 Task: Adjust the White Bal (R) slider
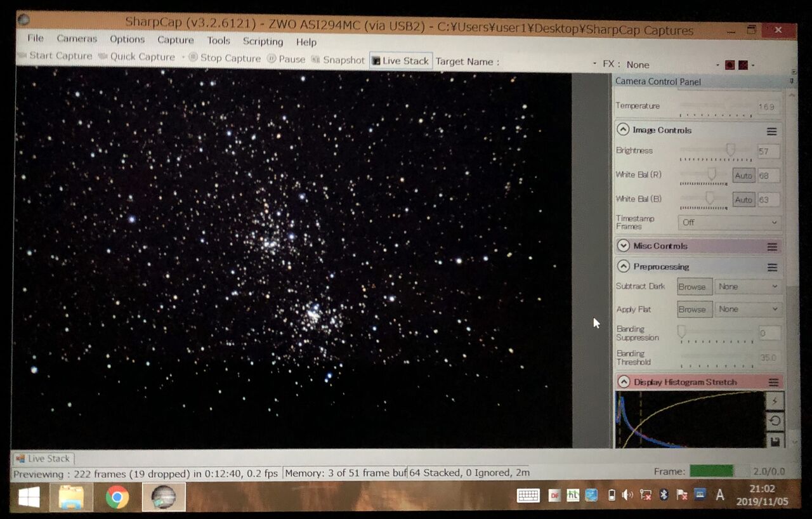[x=704, y=175]
